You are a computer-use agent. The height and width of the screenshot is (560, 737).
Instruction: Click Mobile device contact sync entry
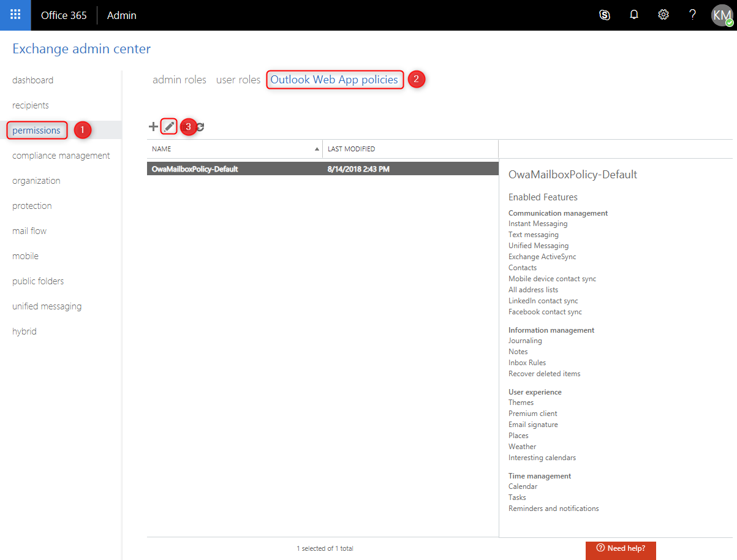tap(552, 279)
